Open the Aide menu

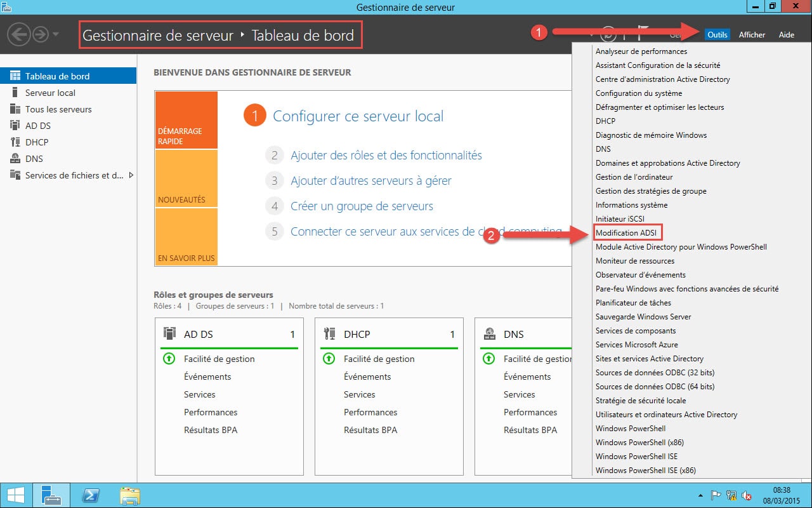[x=786, y=34]
